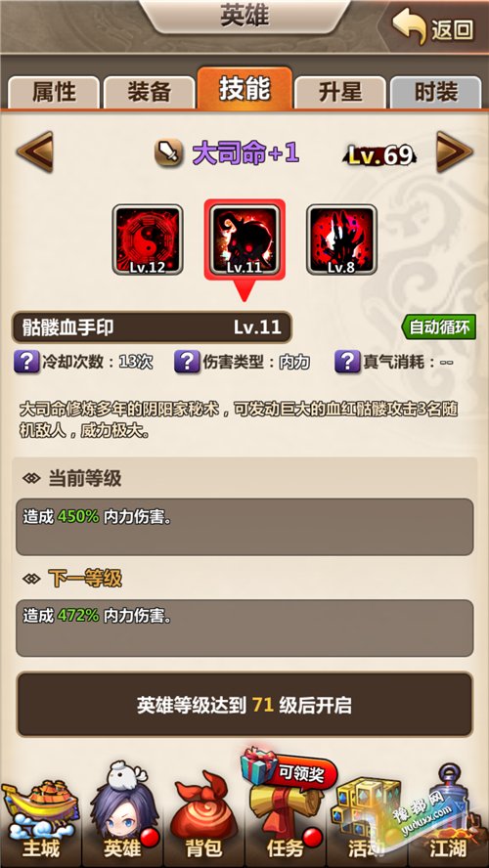Select the yin-yang skill icon Lv.12

[148, 239]
